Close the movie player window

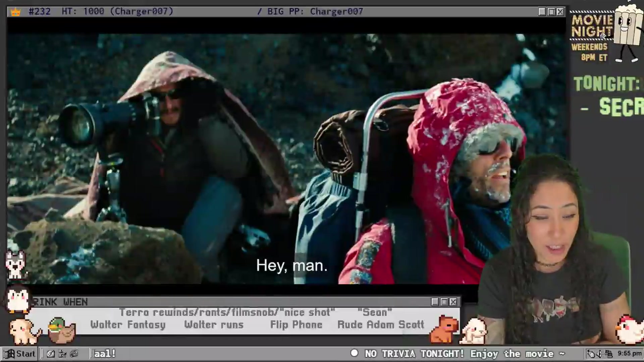tap(560, 12)
